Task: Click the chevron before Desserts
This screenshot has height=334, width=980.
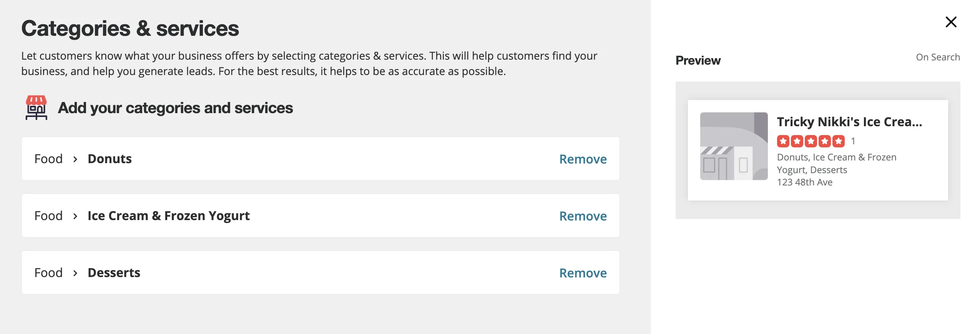Action: [x=75, y=273]
